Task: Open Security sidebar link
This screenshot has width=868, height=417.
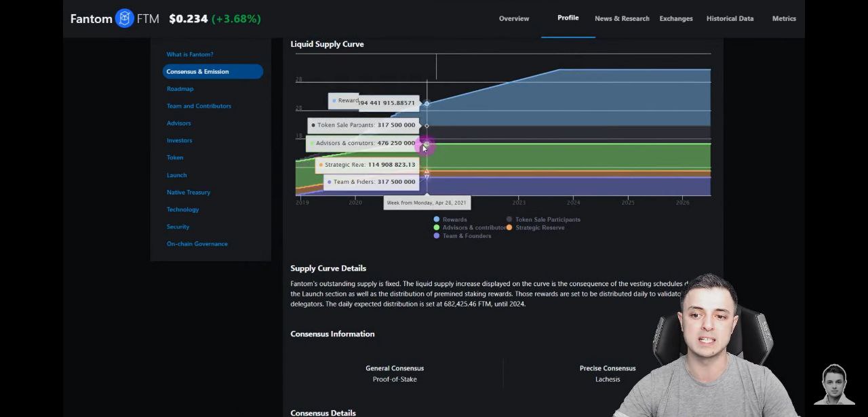Action: [x=178, y=226]
